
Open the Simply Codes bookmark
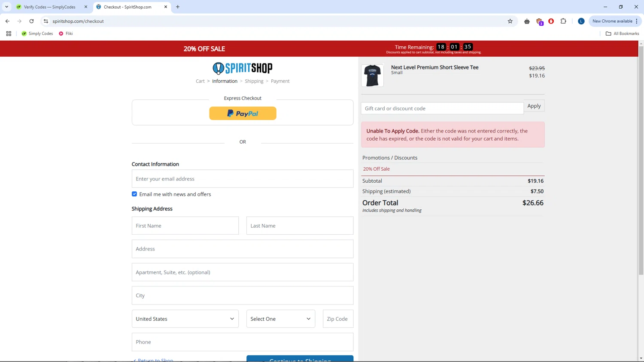pos(37,33)
